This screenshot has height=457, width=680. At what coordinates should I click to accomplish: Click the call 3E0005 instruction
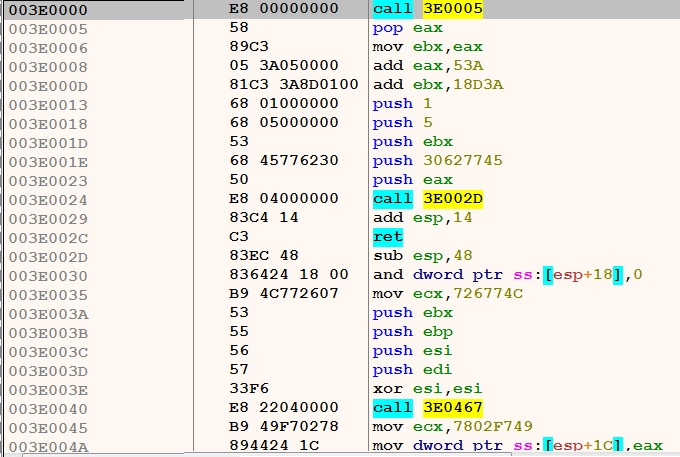pyautogui.click(x=428, y=8)
